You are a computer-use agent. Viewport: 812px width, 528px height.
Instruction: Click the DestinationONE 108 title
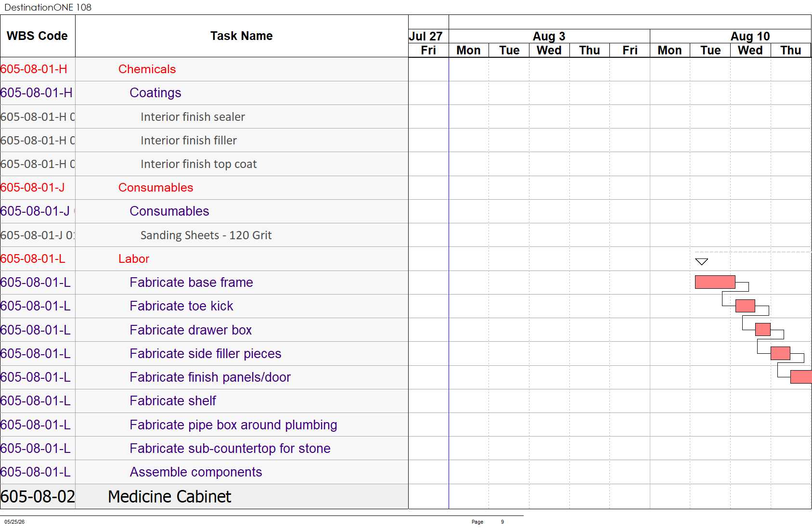(x=48, y=7)
